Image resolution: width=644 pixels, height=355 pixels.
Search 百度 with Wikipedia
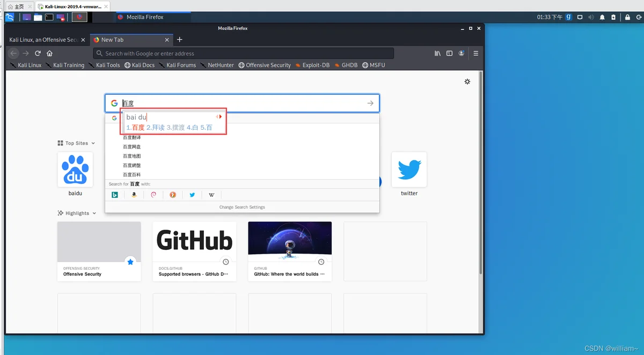(211, 195)
